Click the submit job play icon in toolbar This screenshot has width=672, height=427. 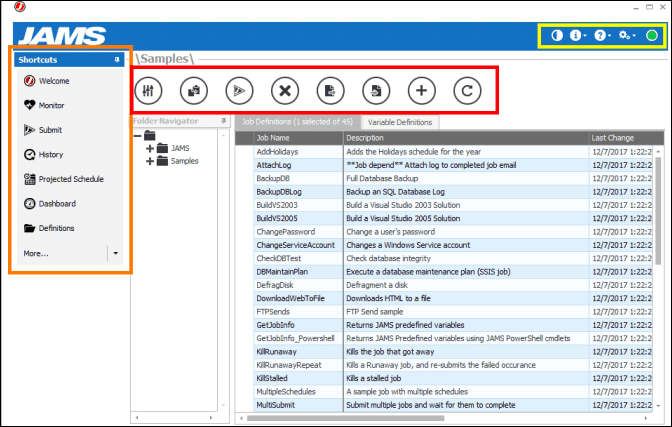pos(239,90)
